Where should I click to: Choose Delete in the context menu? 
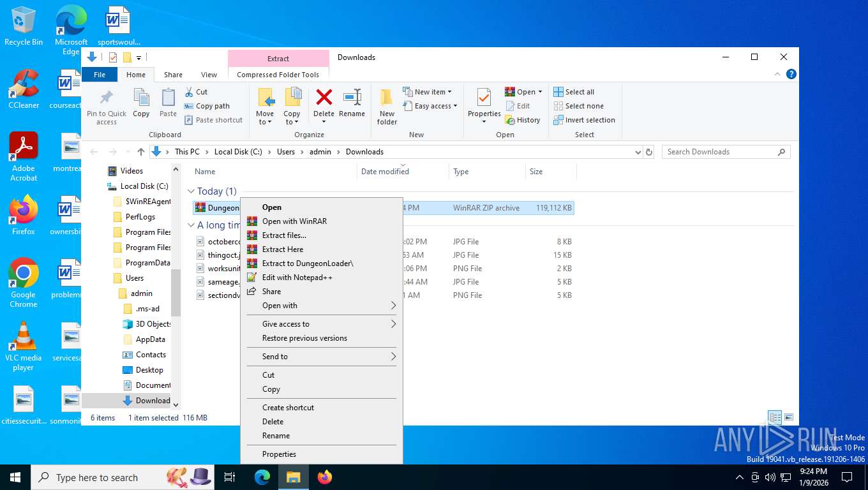pyautogui.click(x=322, y=422)
